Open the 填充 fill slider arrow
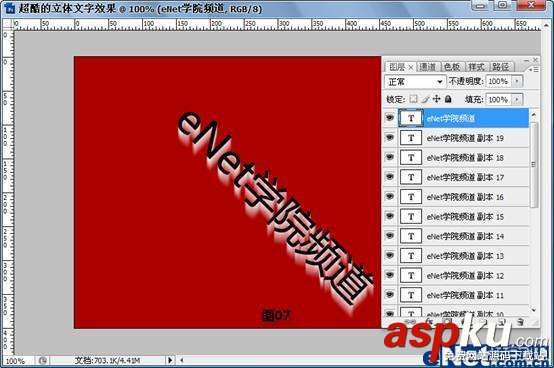554x368 pixels. pyautogui.click(x=517, y=99)
